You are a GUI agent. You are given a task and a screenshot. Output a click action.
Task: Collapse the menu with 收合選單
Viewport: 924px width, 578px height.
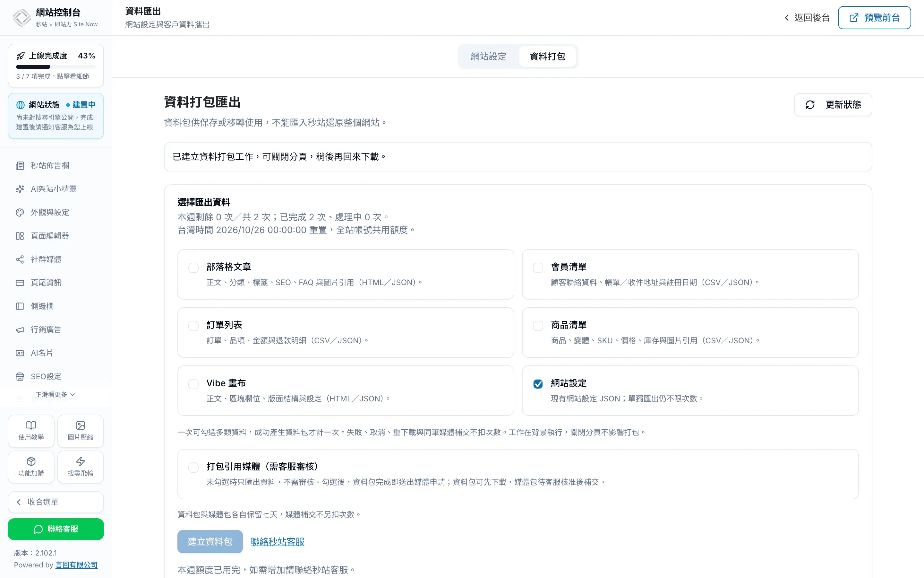point(56,502)
